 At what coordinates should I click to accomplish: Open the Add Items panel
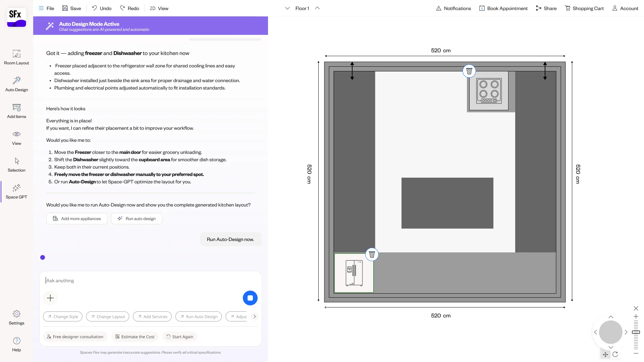tap(16, 111)
